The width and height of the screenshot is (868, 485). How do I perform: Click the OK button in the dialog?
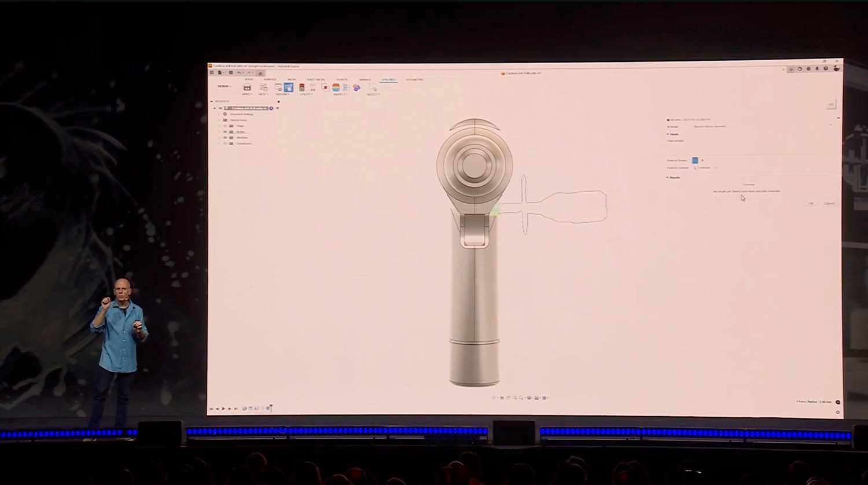point(811,204)
